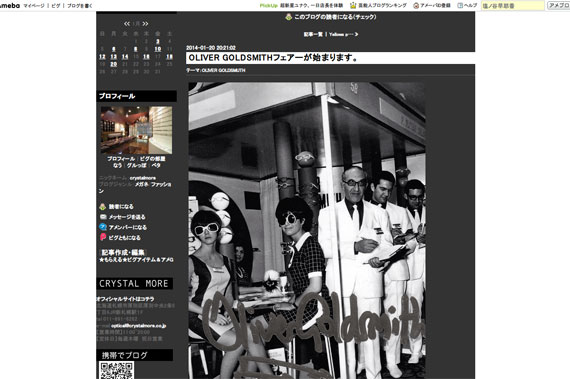Open the ブログを書く menu item
Screen dimensions: 570x379
pos(79,6)
